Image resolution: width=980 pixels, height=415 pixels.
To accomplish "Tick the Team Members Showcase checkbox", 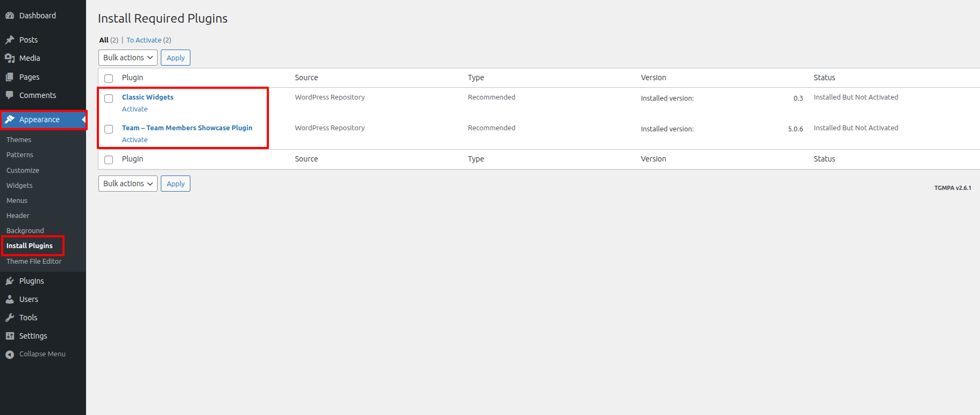I will [109, 129].
